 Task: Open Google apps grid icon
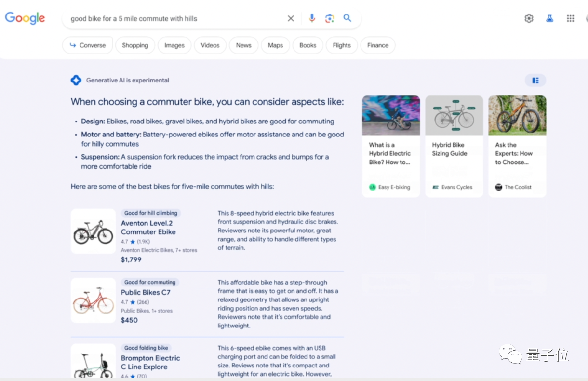(x=570, y=18)
